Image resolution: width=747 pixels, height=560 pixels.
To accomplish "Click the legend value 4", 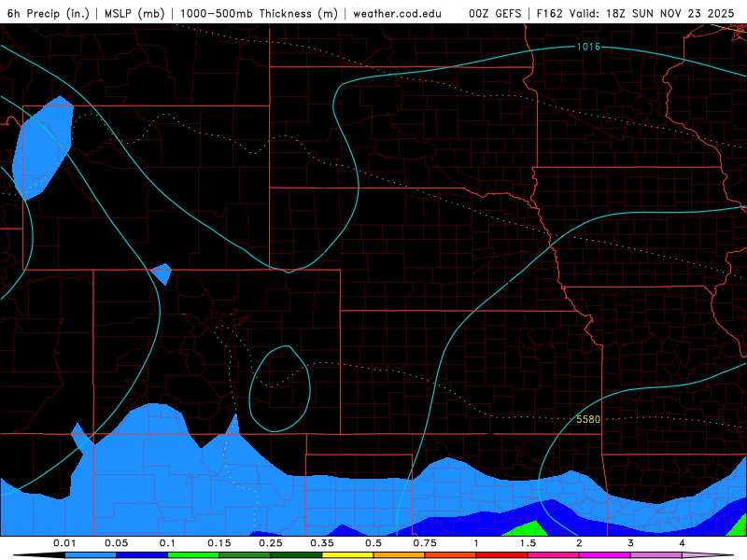I will click(683, 543).
